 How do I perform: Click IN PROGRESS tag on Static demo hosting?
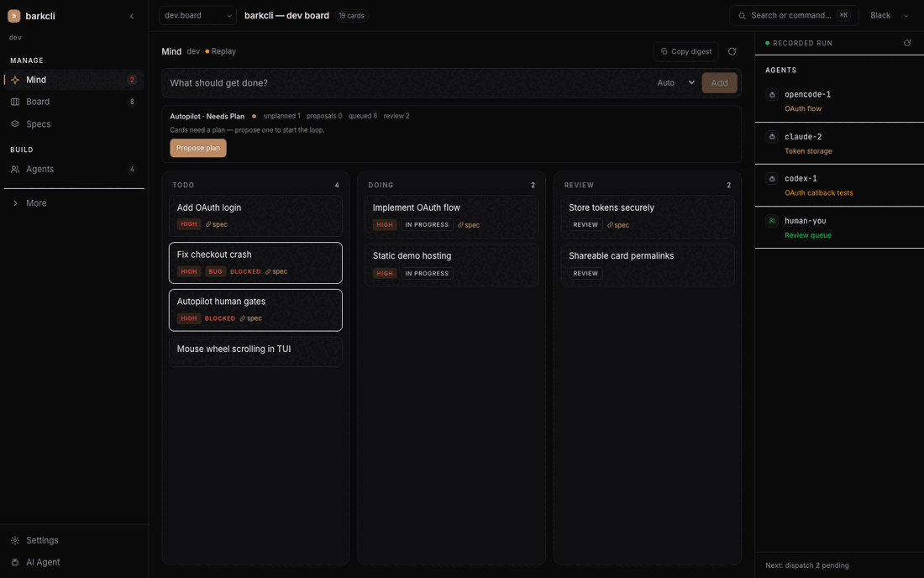point(427,273)
